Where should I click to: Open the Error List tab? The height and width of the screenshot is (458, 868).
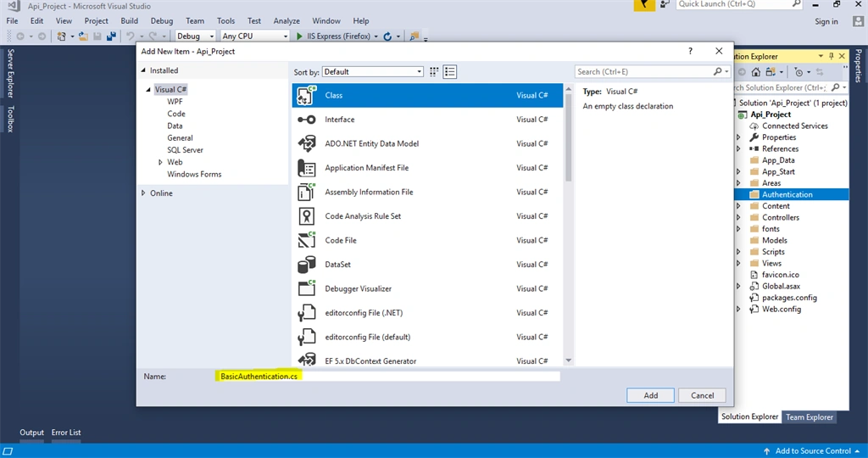click(66, 433)
